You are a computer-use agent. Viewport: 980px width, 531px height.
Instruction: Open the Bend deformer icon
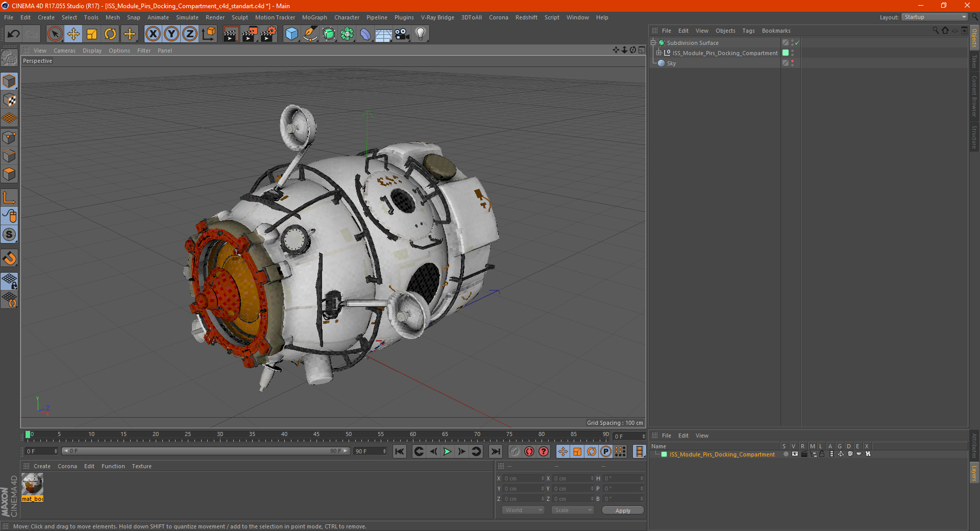(365, 34)
